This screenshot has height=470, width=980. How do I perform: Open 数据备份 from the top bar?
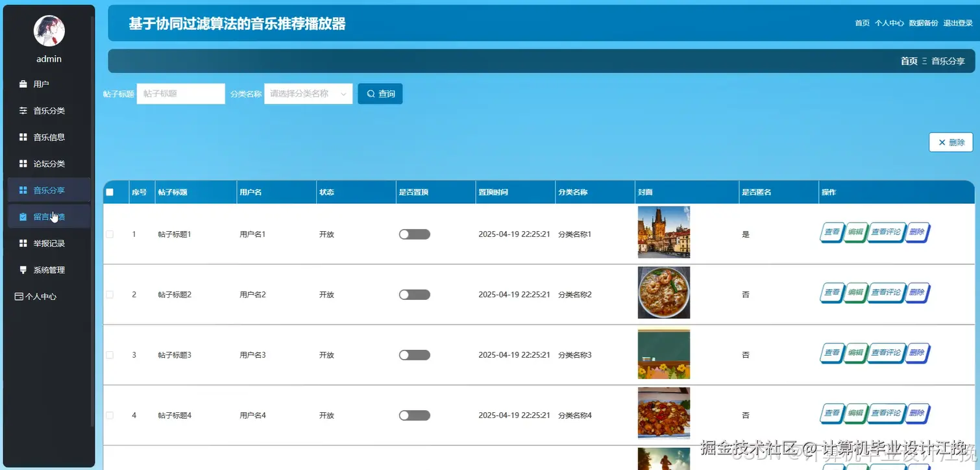click(924, 23)
